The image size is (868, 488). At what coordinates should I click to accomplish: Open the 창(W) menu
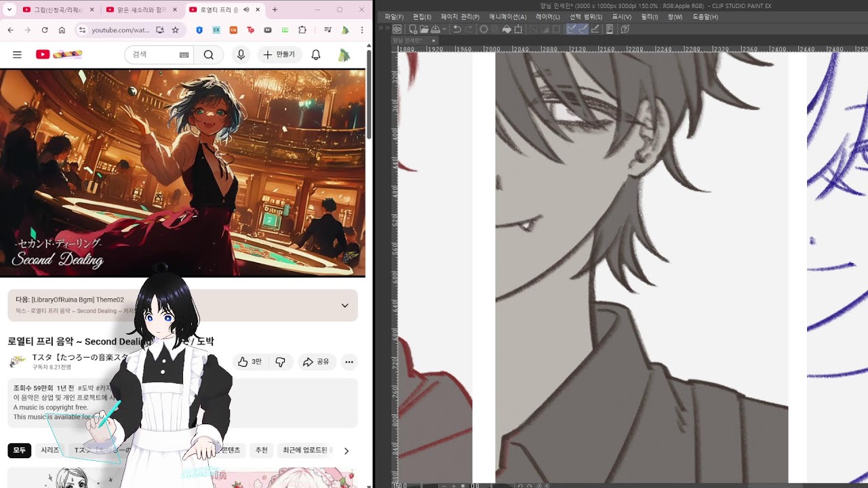point(675,17)
